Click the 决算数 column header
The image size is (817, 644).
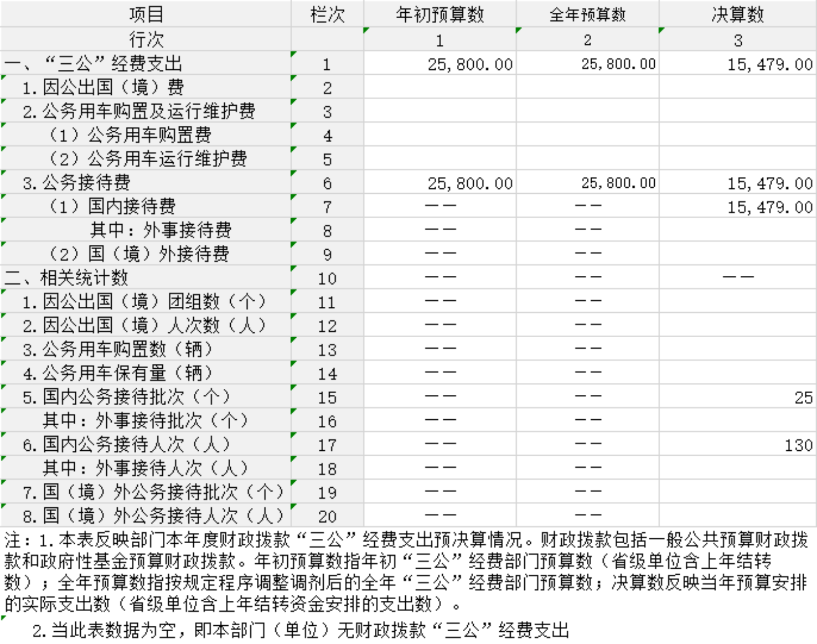737,14
